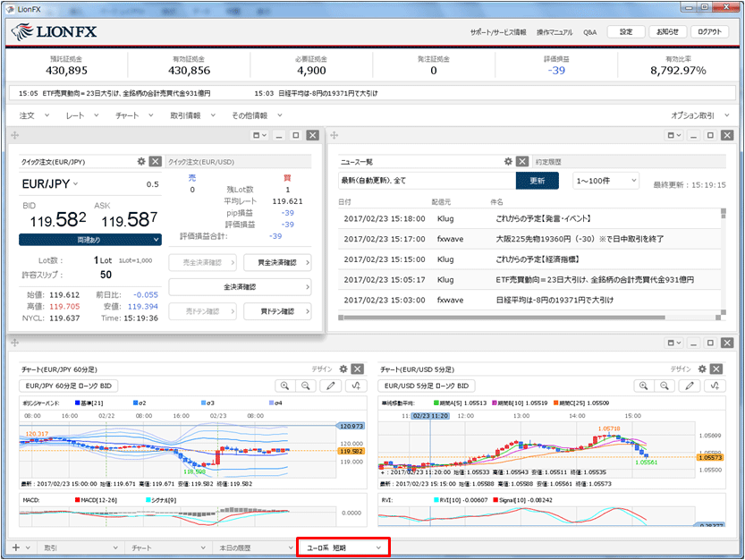Open 設定 from the header

point(626,32)
